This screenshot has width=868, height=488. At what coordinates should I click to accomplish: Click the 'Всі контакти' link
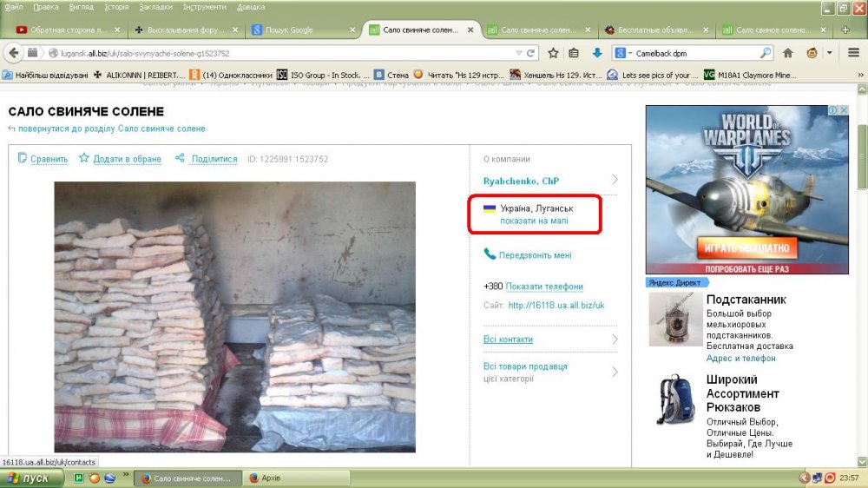pos(508,339)
